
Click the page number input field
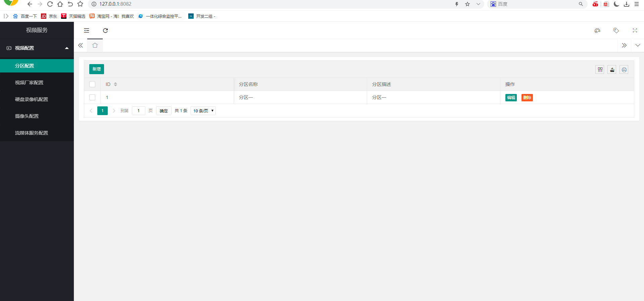[139, 111]
